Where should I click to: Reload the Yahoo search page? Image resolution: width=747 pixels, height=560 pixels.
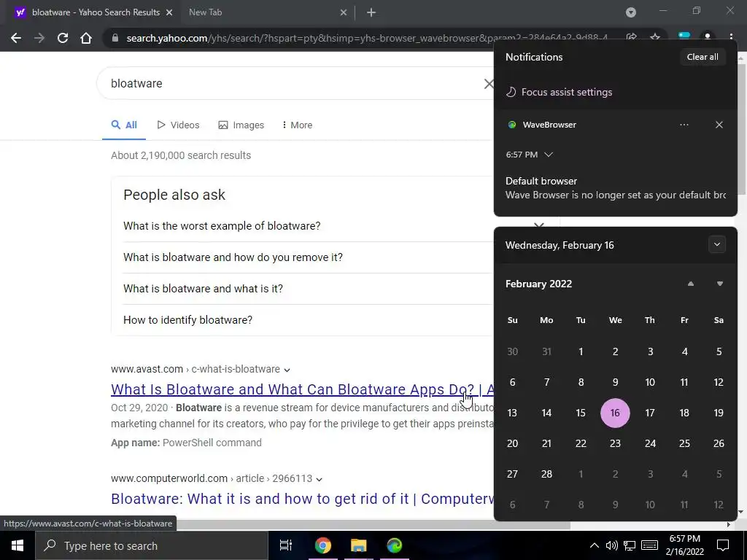click(63, 38)
